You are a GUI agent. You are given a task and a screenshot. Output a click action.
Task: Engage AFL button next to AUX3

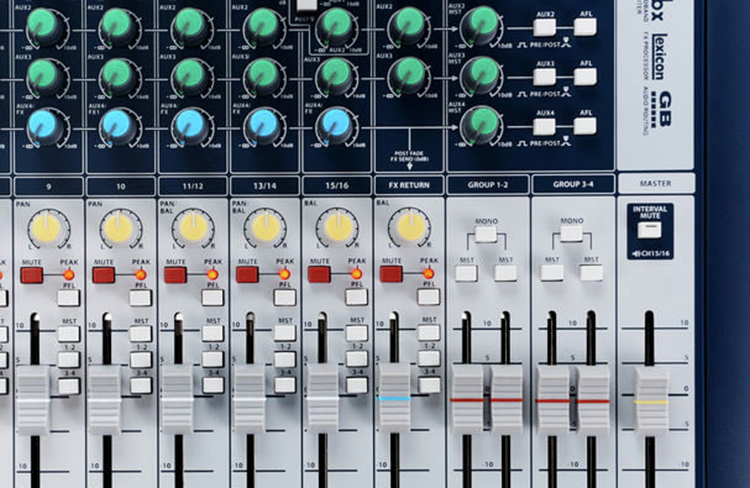coord(585,76)
